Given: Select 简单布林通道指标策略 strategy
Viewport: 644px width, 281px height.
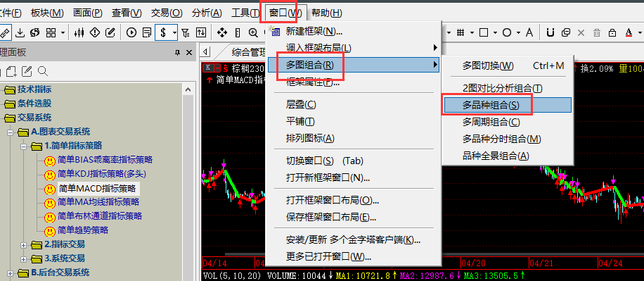Looking at the screenshot, I should click(100, 216).
